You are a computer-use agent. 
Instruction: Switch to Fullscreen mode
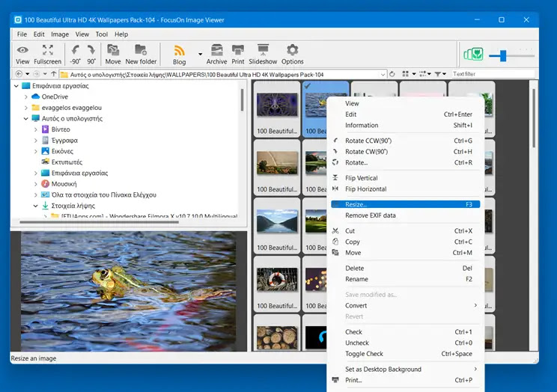48,55
